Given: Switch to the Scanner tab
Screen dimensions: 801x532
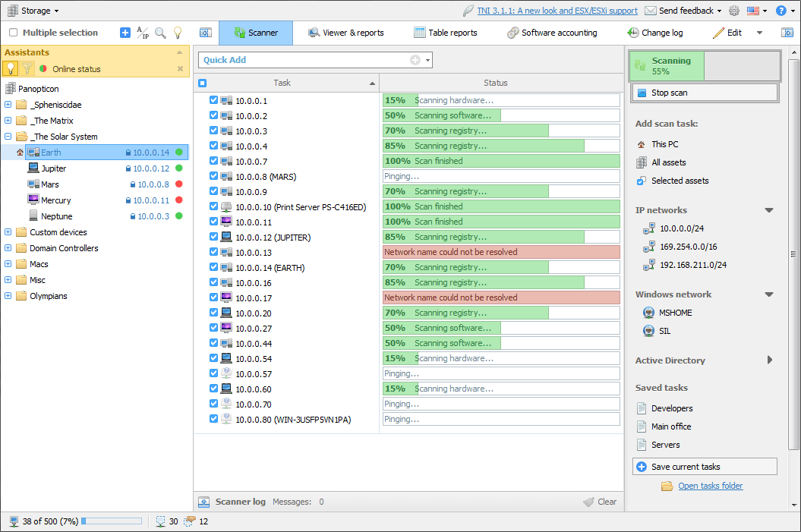Looking at the screenshot, I should (256, 33).
